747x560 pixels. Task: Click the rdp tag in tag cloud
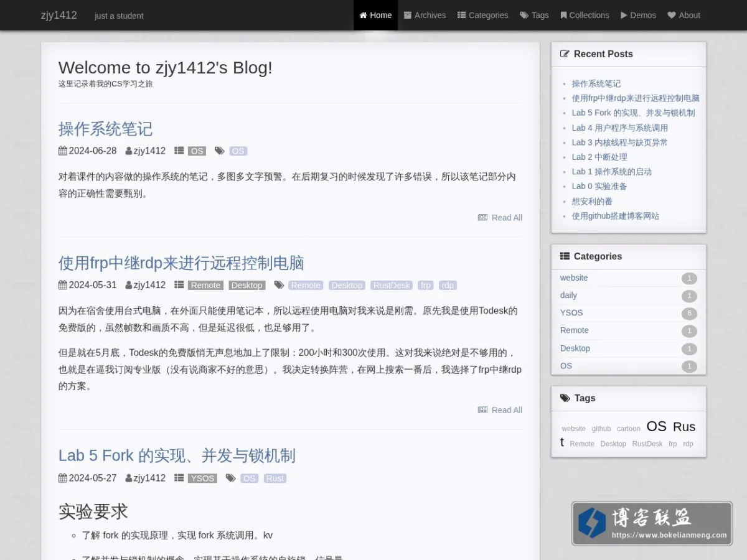(x=688, y=444)
